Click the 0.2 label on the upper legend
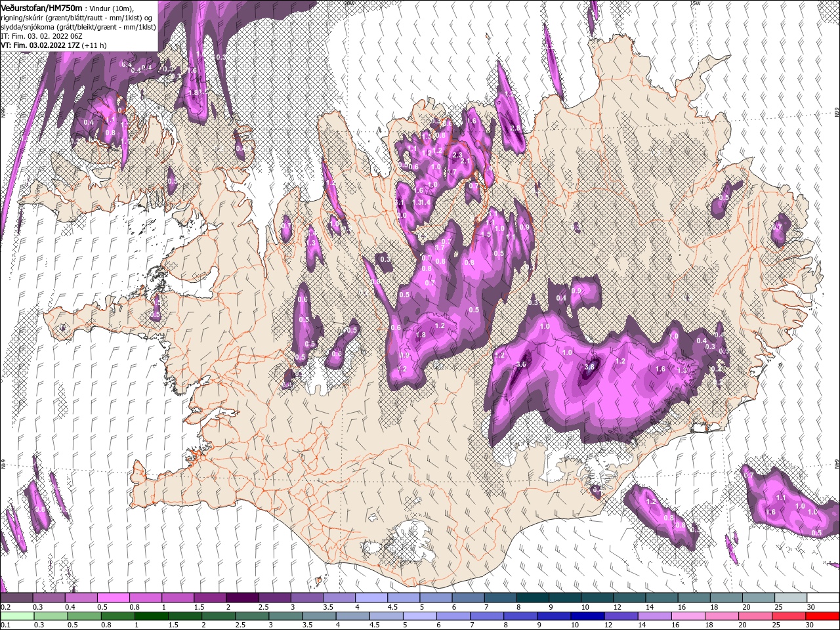 (6, 607)
